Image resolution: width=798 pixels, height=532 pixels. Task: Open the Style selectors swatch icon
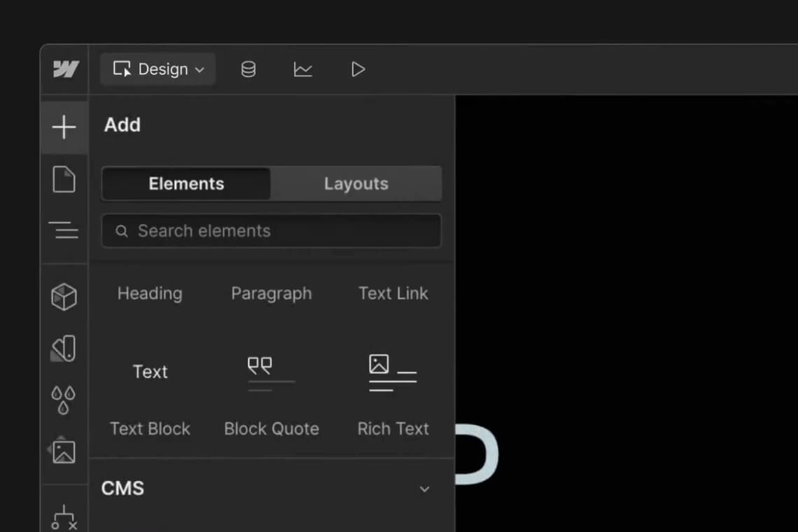pyautogui.click(x=64, y=349)
